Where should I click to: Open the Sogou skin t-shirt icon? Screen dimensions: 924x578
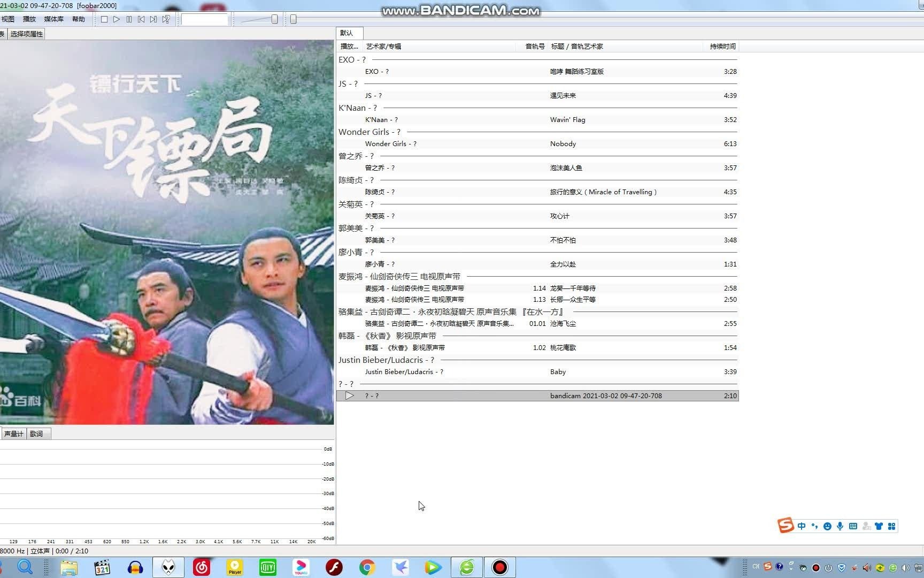(879, 526)
